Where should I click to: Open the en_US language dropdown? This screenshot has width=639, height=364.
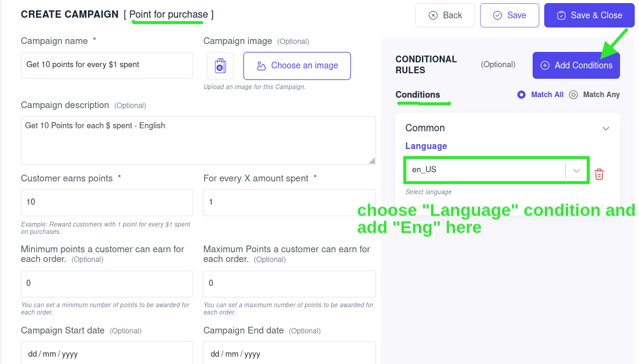[x=497, y=170]
